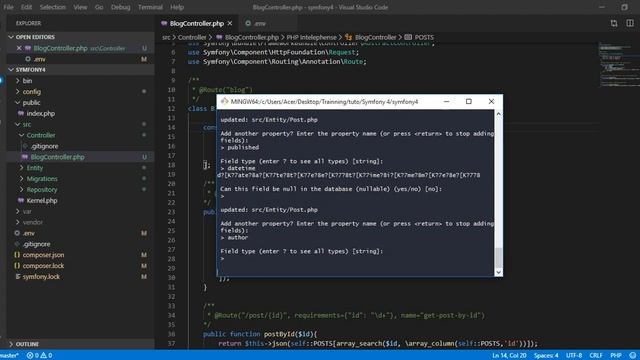Click the split editor icon
Image resolution: width=640 pixels, height=360 pixels.
point(630,23)
